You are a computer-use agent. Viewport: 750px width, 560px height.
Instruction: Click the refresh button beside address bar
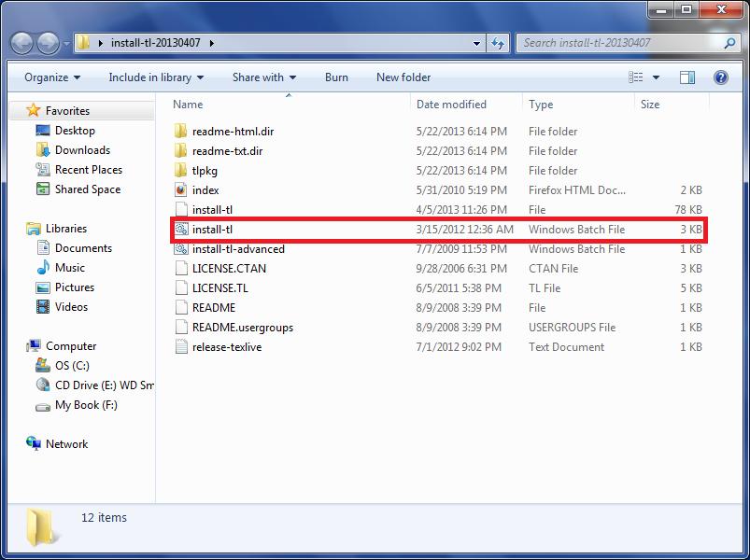tap(498, 44)
